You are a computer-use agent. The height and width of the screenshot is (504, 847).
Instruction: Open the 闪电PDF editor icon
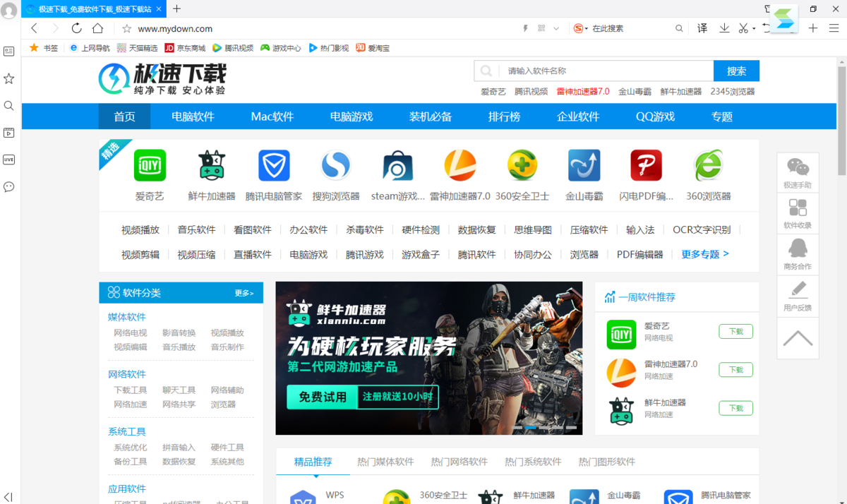coord(646,166)
